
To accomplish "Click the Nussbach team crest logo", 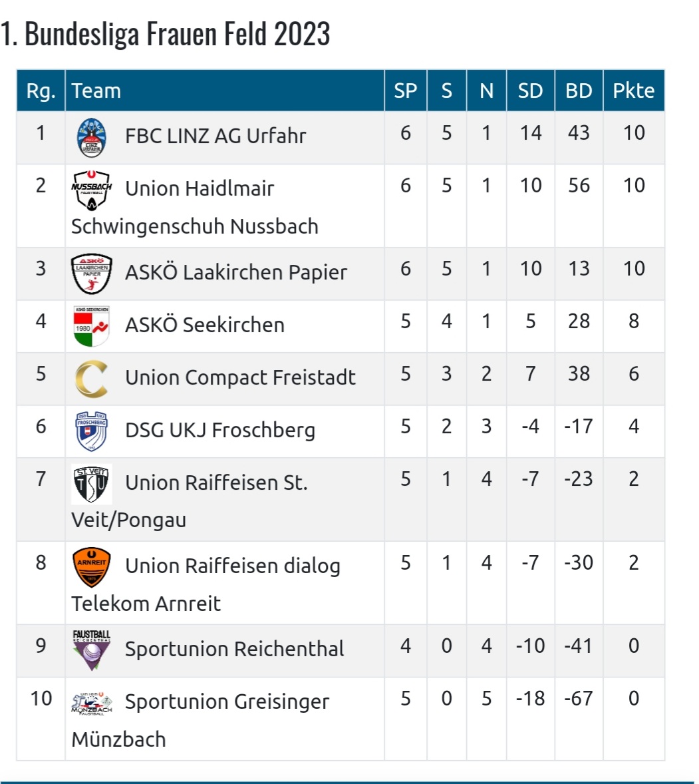I will point(91,190).
